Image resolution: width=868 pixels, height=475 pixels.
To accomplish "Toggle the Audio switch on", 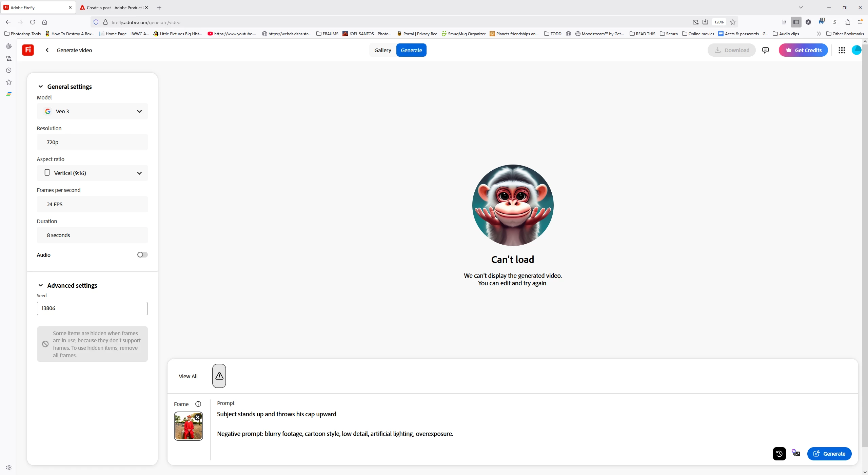I will pos(142,255).
